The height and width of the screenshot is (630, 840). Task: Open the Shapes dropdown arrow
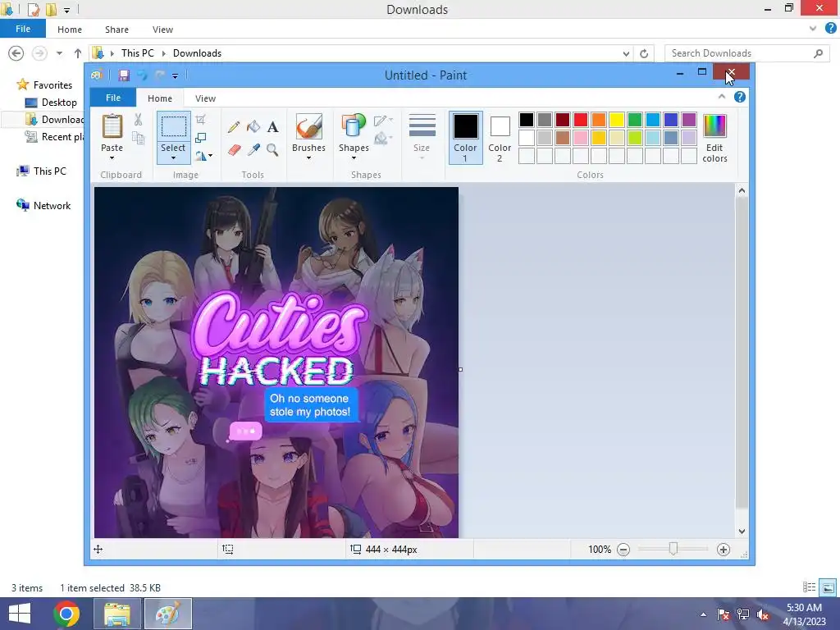point(354,158)
